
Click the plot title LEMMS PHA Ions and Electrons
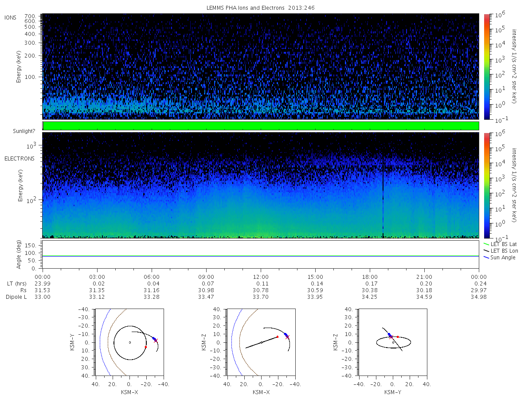[x=261, y=8]
